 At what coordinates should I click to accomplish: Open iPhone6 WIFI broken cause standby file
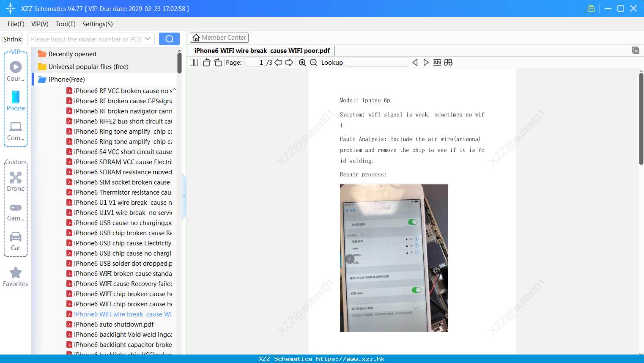coord(119,274)
